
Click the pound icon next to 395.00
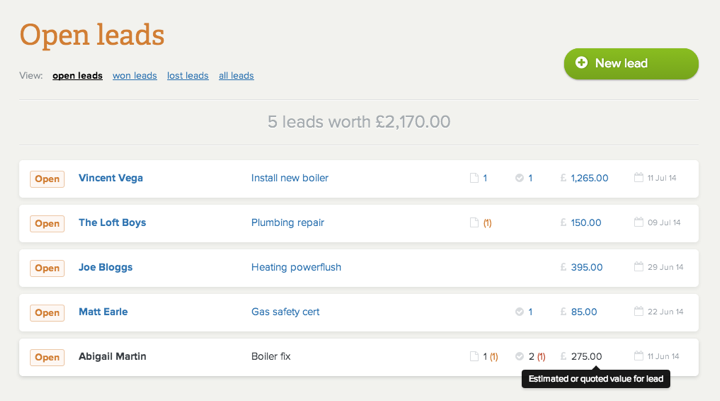(563, 267)
